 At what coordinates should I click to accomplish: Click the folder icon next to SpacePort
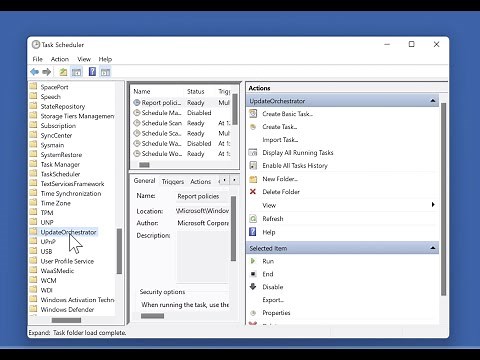pos(33,87)
